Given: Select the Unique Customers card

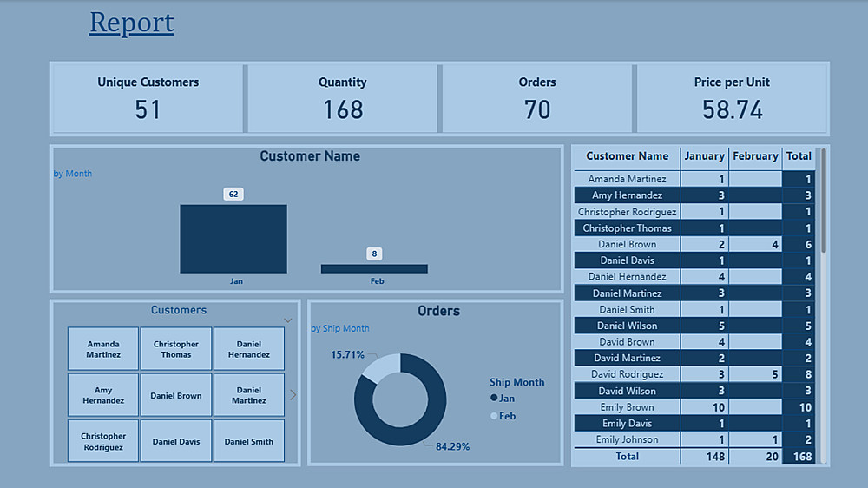Looking at the screenshot, I should click(x=148, y=99).
